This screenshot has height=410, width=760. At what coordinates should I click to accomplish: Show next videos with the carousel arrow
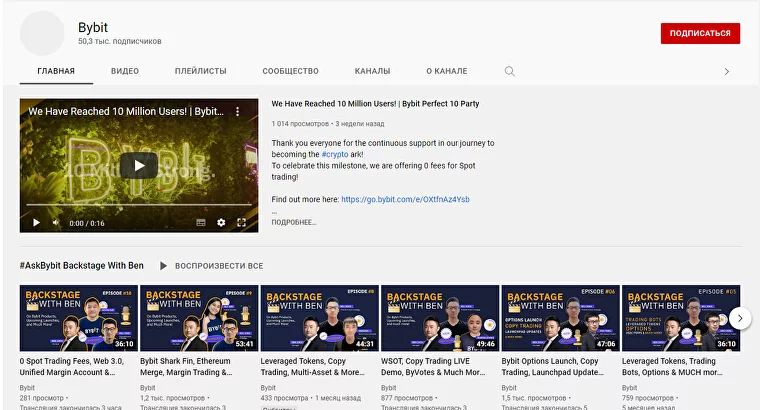click(739, 318)
